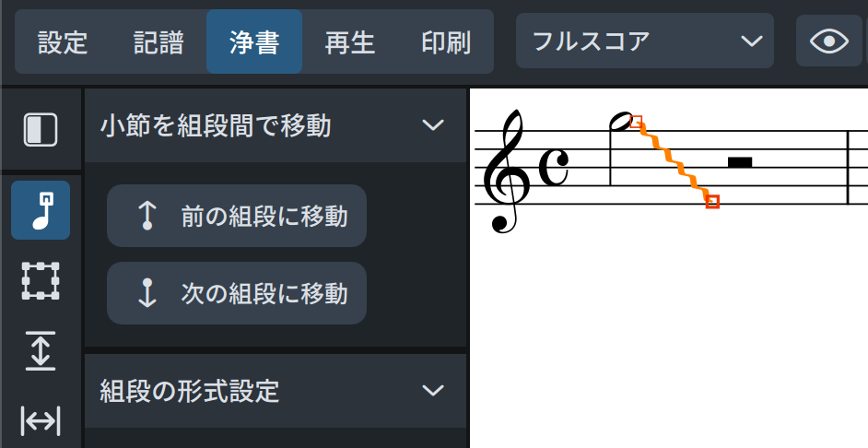Select the Frames tool icon
This screenshot has height=448, width=868.
40,280
